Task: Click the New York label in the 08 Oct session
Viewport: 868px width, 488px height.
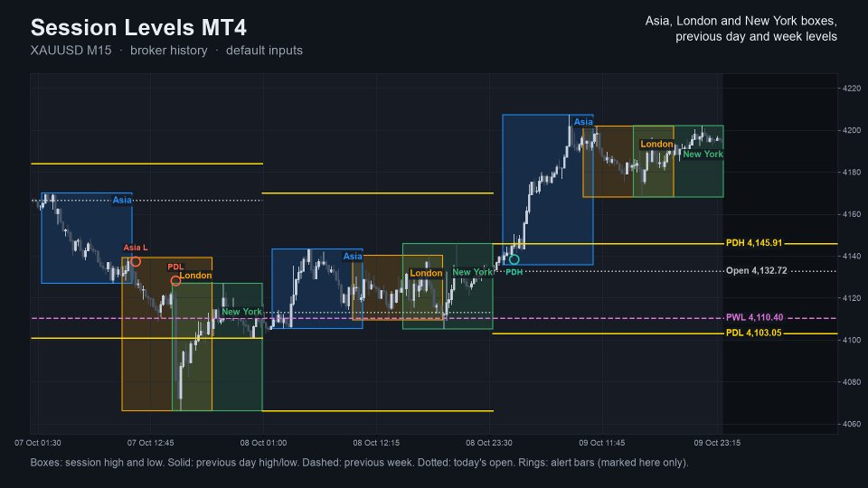Action: (x=472, y=272)
